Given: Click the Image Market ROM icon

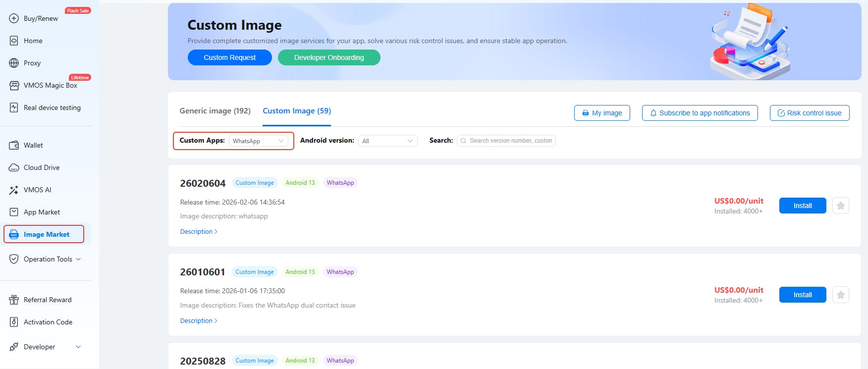Looking at the screenshot, I should [14, 234].
